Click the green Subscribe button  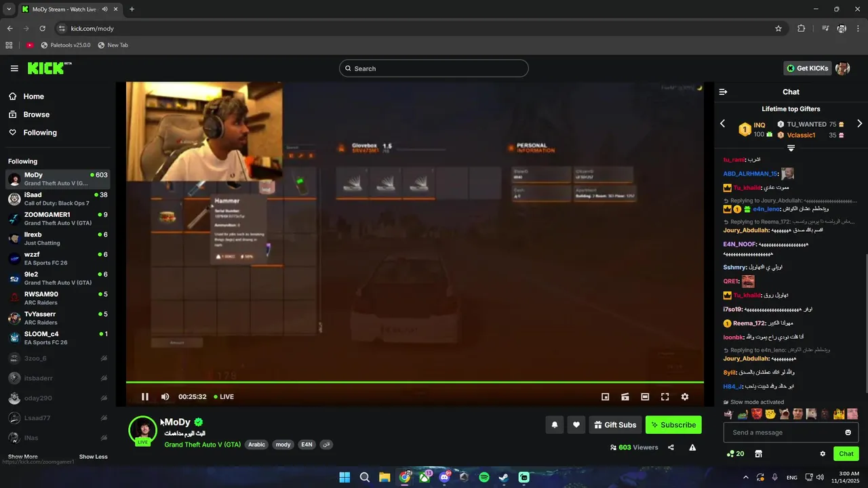[673, 425]
